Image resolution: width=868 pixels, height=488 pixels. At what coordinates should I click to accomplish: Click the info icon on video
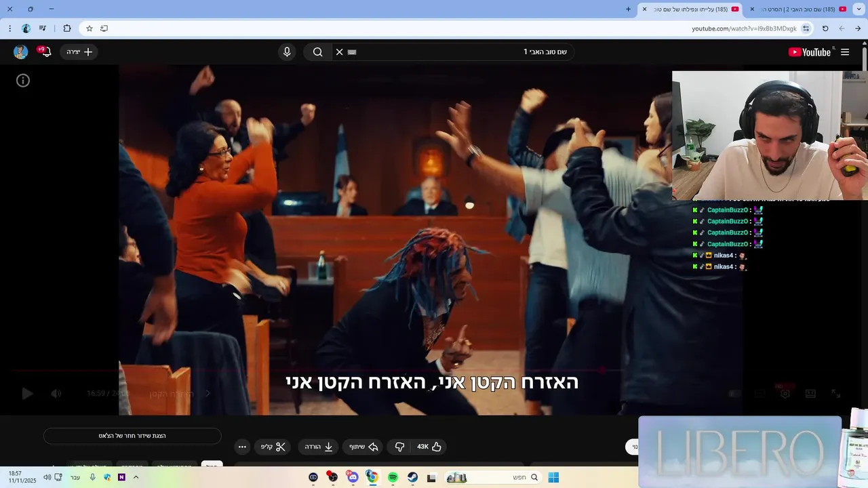23,81
